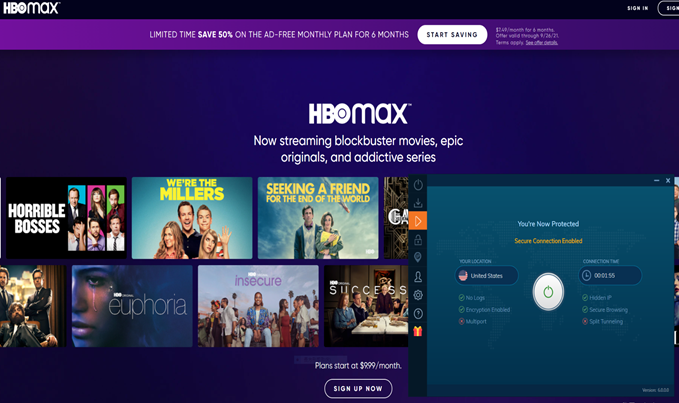Viewport: 679px width, 403px height.
Task: Click the HBO Max logo in header
Action: 31,8
